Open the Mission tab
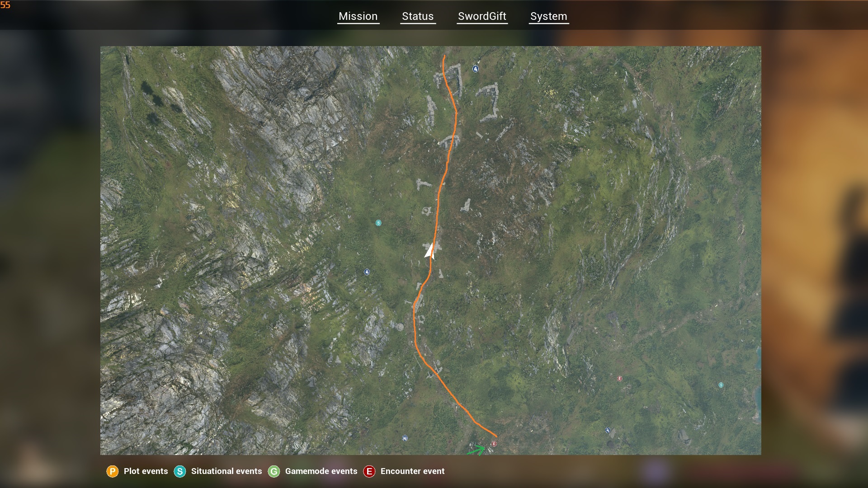868x488 pixels. tap(358, 17)
